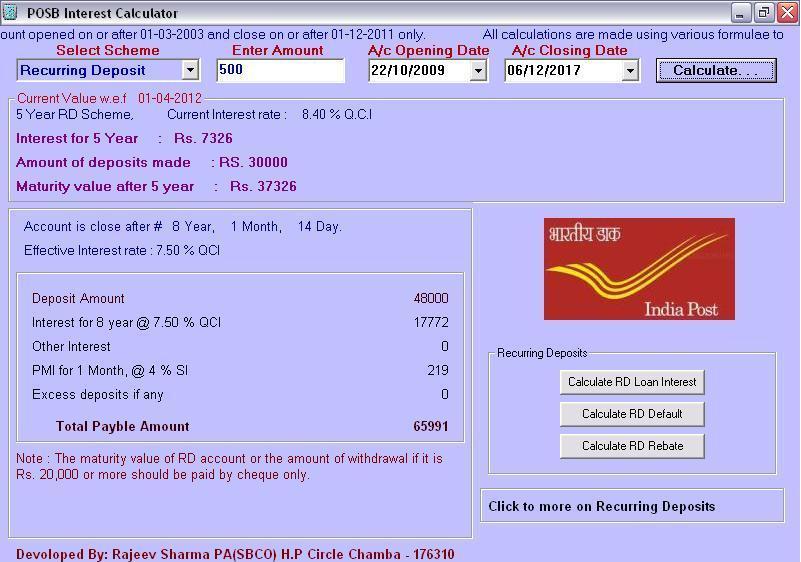Select the Recurring Deposit scheme combo box

pos(108,70)
